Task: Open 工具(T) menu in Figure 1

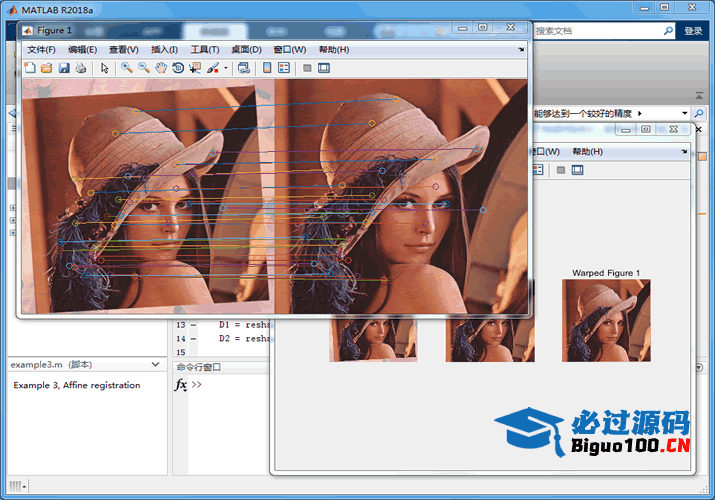Action: (x=205, y=49)
